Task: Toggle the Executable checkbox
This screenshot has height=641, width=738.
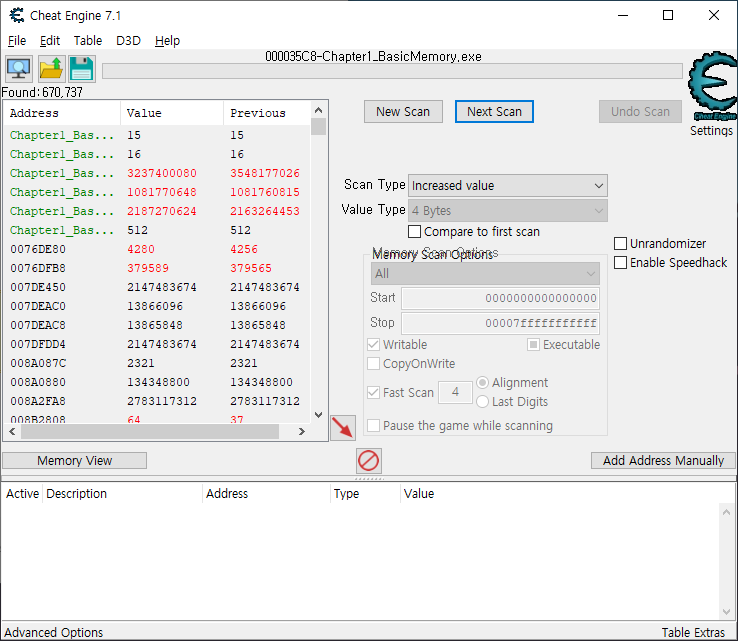Action: pos(533,345)
